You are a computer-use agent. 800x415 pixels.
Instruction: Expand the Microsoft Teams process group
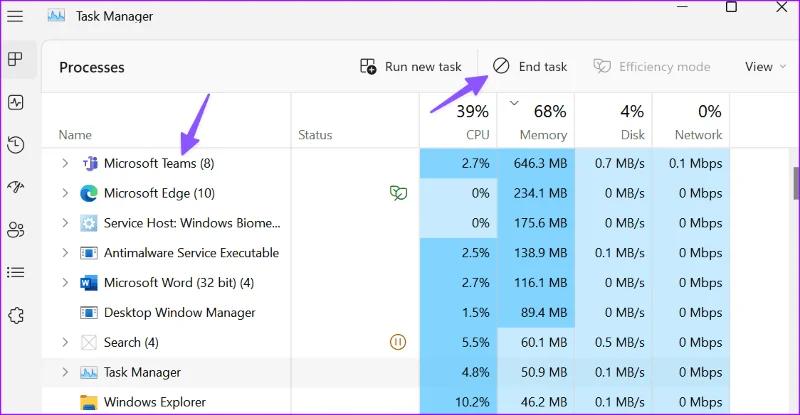65,163
